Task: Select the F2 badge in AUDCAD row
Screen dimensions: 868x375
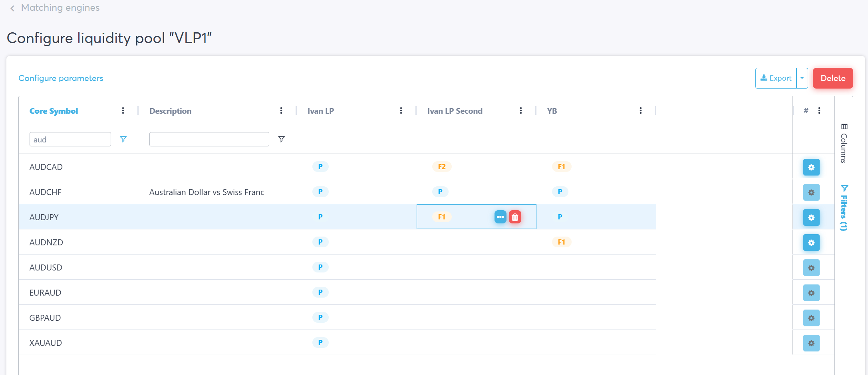Action: 441,167
